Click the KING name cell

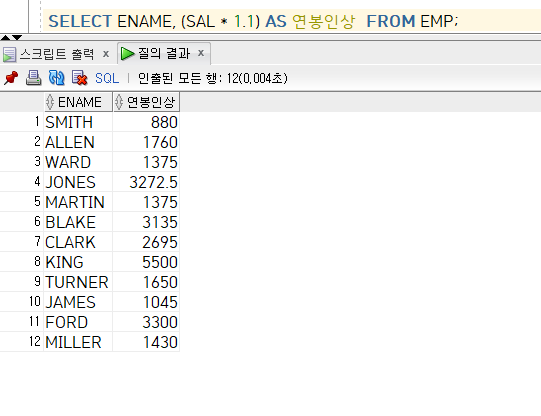click(x=78, y=262)
